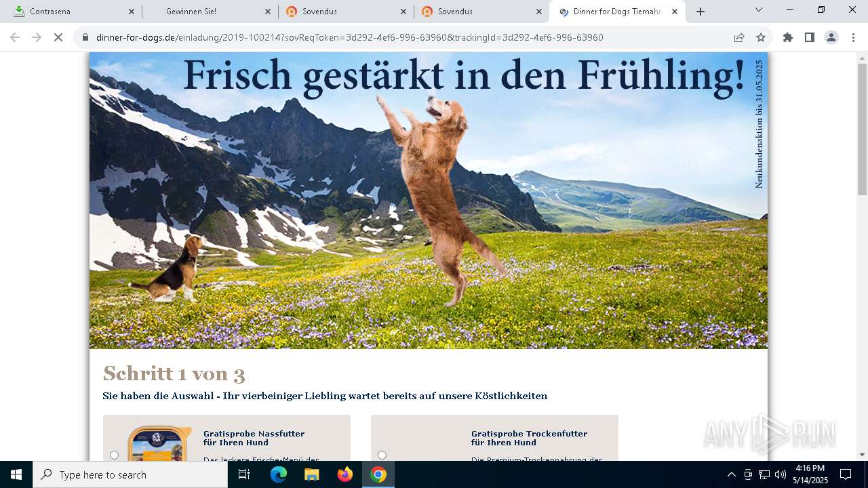The height and width of the screenshot is (488, 868).
Task: Select Gratisprobe Nassfutter radio button
Action: [x=114, y=455]
